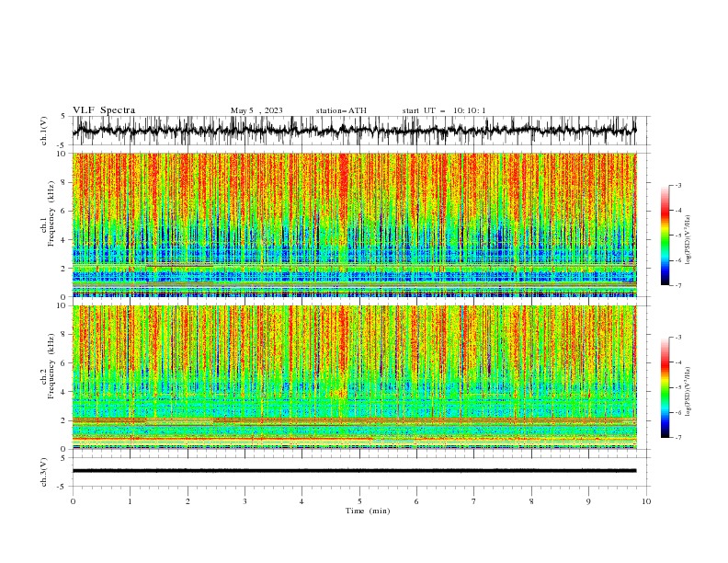Click the ch.2 "Frequency (kHz)" axis label

[x=51, y=366]
